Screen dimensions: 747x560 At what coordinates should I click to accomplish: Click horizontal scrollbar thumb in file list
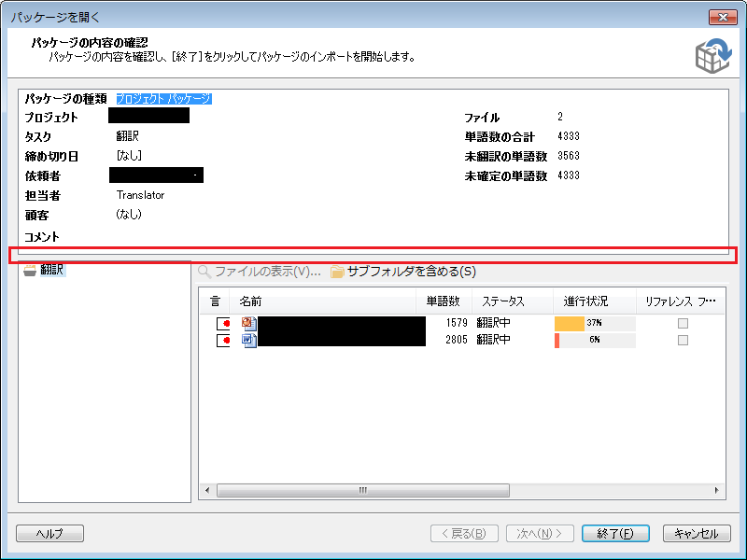(363, 490)
